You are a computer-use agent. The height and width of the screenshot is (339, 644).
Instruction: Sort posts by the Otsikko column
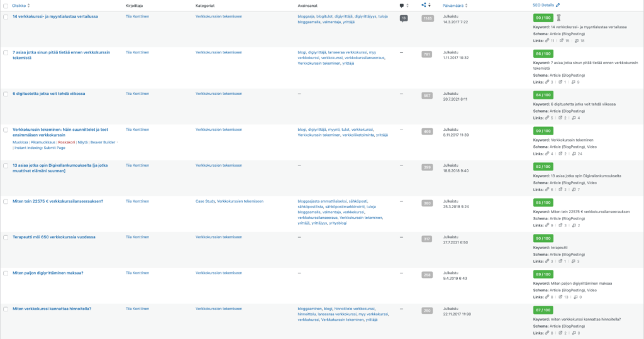[x=18, y=5]
